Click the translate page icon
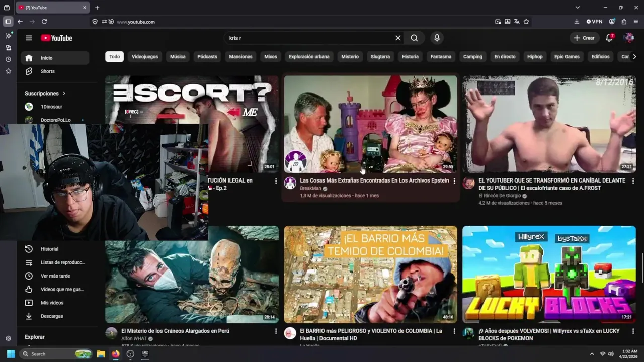The image size is (644, 362). [x=517, y=22]
